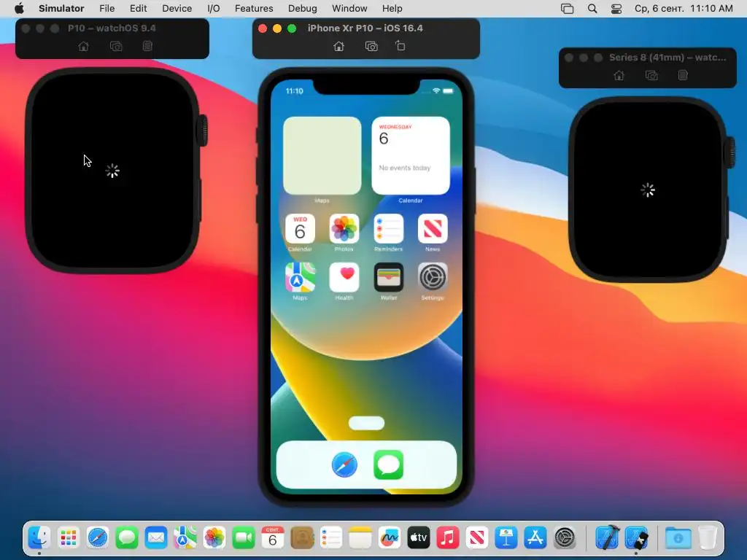Click the iPhone Xr P10 – iOS 16.4 title
This screenshot has width=747, height=560.
click(x=365, y=28)
